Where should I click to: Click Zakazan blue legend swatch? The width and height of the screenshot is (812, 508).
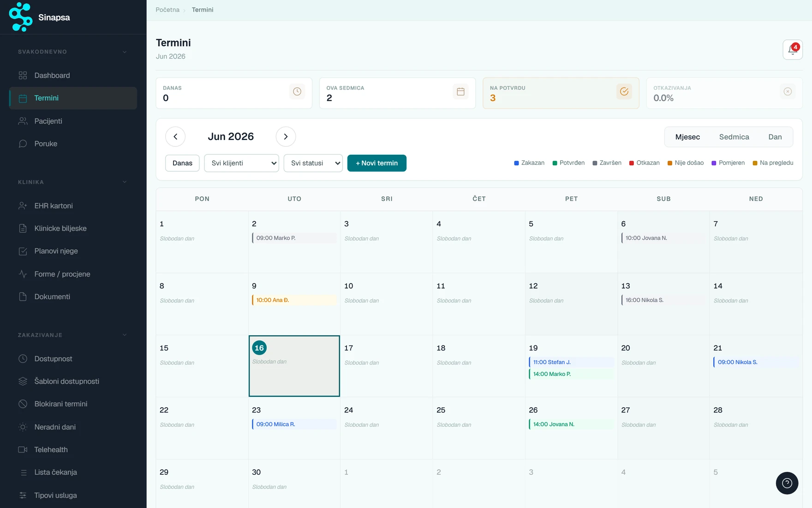tap(517, 163)
